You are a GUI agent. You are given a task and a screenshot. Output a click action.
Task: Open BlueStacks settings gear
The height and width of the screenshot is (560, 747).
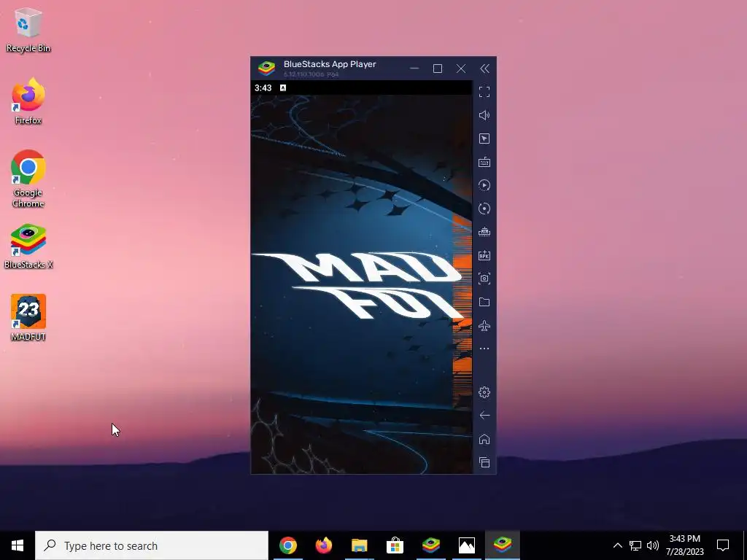point(484,392)
